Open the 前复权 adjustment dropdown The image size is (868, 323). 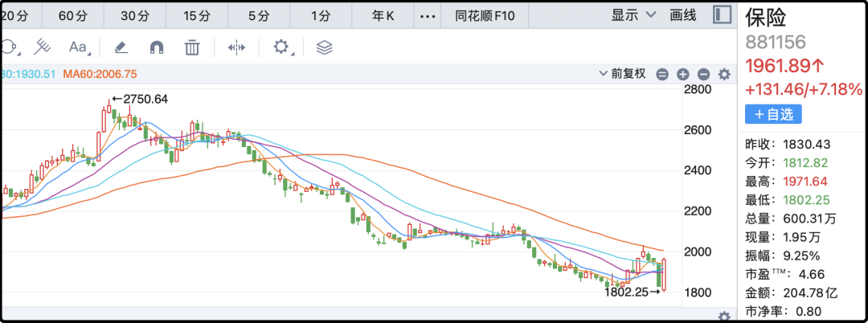pos(622,74)
